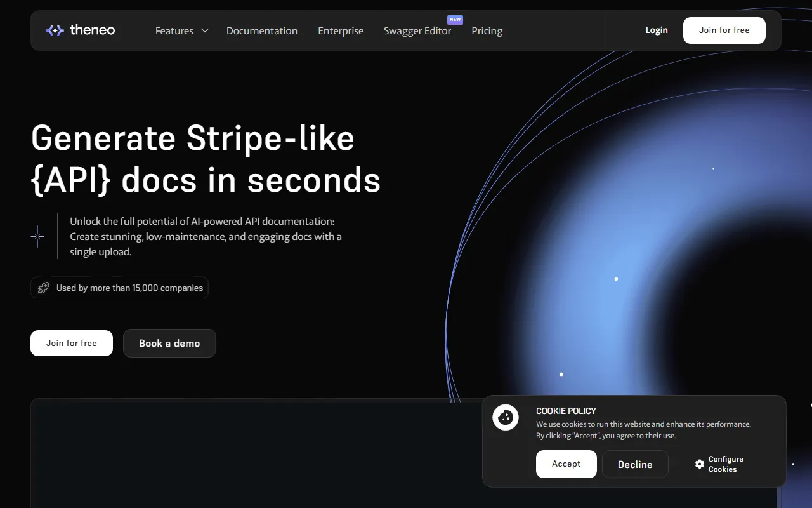812x508 pixels.
Task: Open the Swagger Editor link
Action: [x=417, y=31]
